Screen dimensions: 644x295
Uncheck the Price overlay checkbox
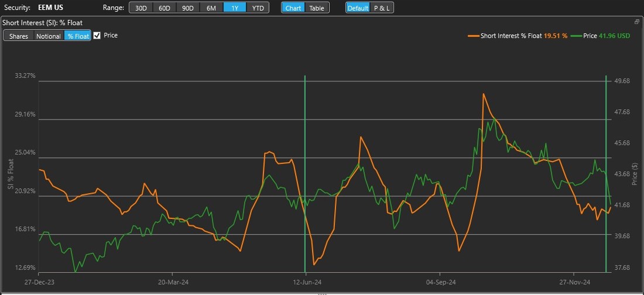coord(97,35)
